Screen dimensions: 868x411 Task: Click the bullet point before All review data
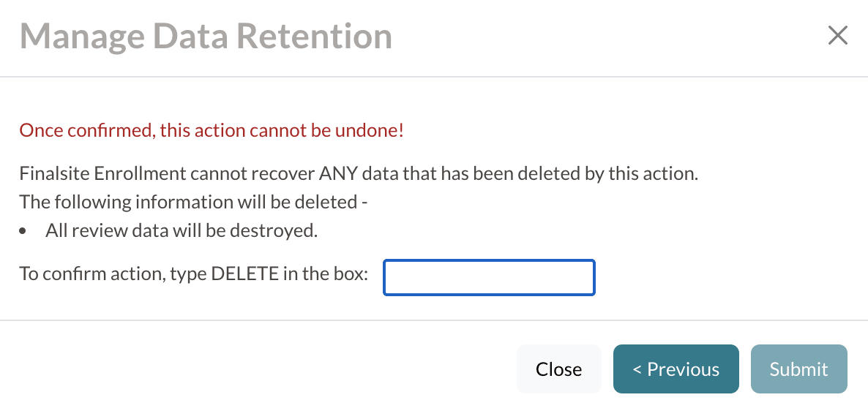pos(25,231)
